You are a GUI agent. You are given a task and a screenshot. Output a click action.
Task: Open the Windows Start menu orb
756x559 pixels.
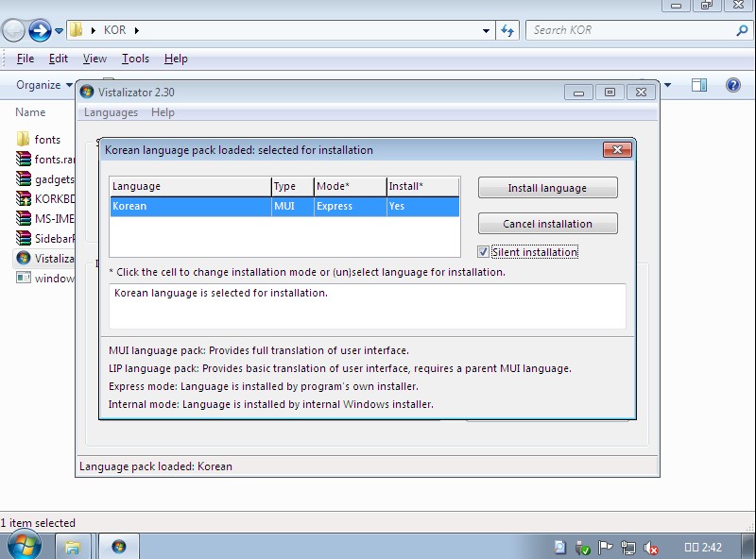[25, 546]
